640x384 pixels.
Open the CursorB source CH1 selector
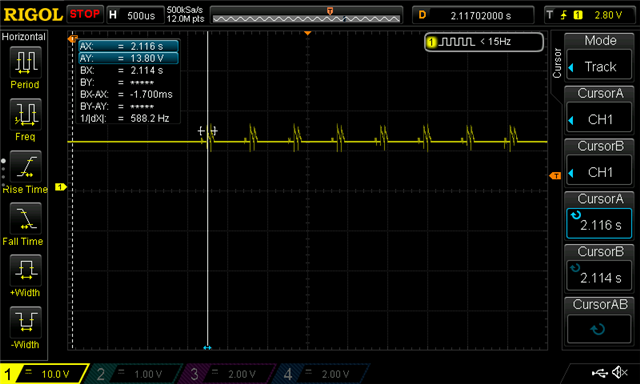point(598,172)
